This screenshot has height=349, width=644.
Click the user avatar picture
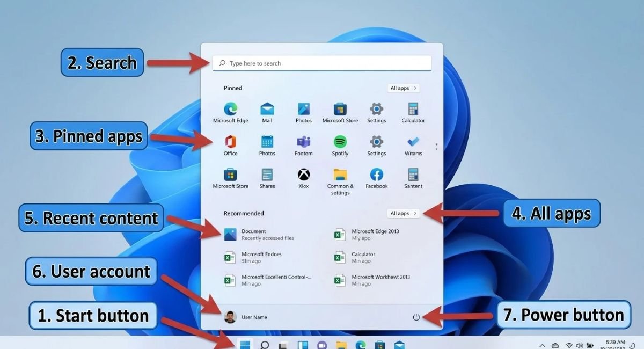230,317
